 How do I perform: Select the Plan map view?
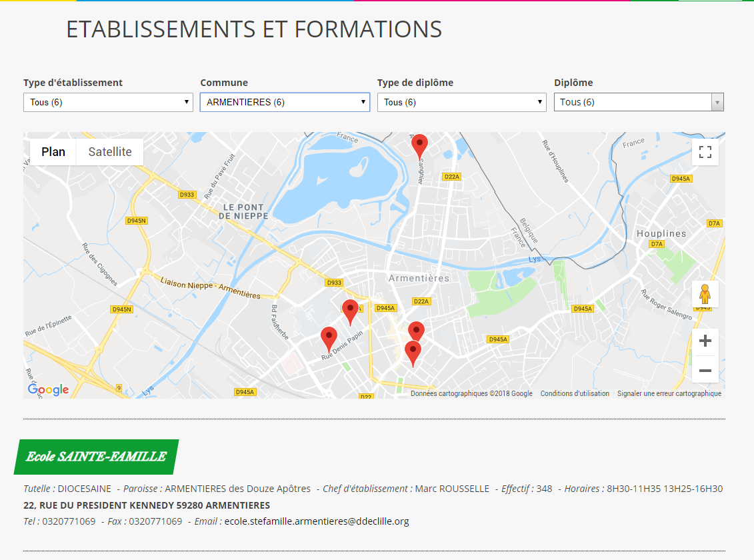(x=53, y=151)
